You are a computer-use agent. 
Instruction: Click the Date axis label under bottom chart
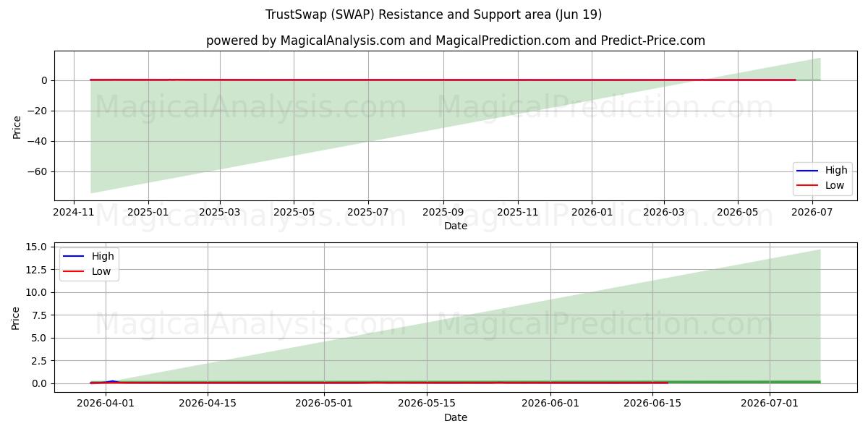pos(456,417)
